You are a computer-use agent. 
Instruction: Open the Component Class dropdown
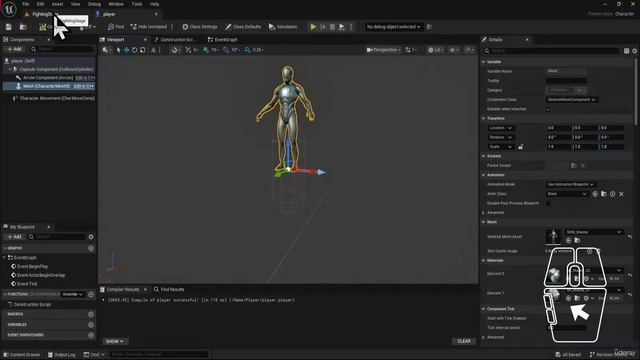tap(571, 100)
